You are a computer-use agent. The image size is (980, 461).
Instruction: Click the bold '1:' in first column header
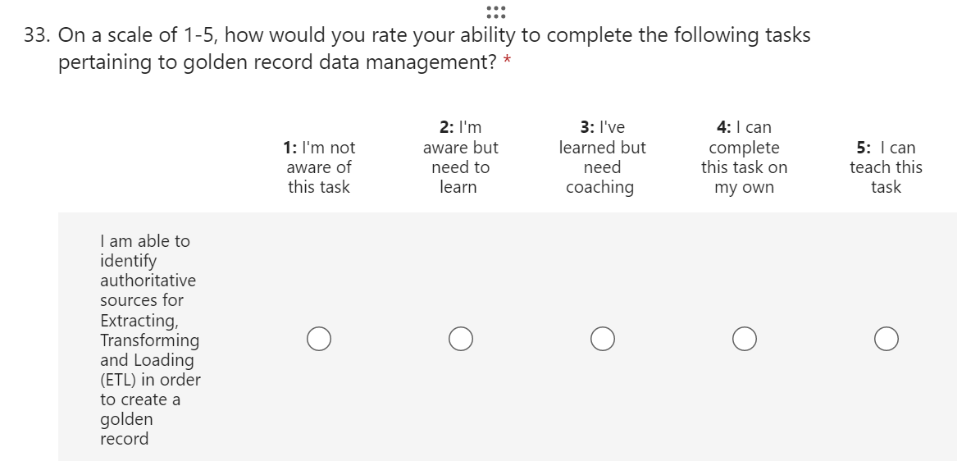[289, 148]
